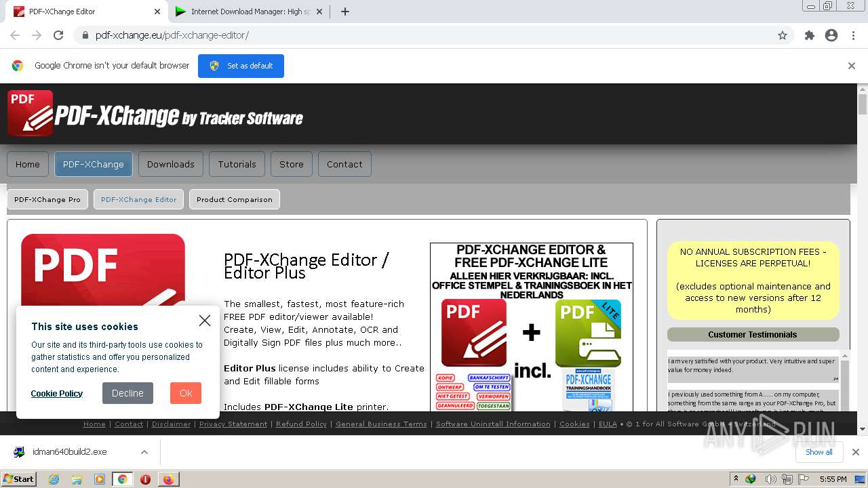Open the downloaded idman640build2.exe file
The height and width of the screenshot is (488, 868).
(x=70, y=452)
